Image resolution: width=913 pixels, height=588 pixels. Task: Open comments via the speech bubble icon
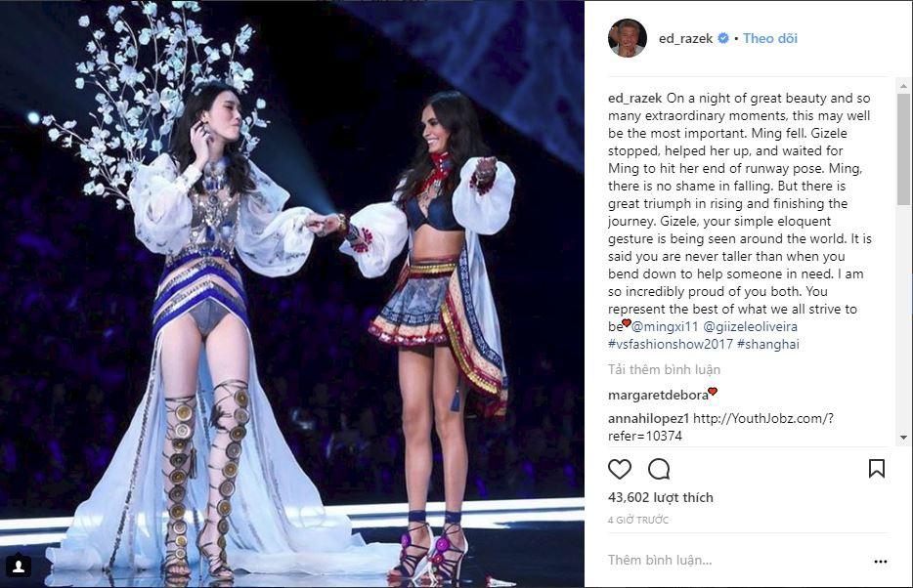(659, 469)
